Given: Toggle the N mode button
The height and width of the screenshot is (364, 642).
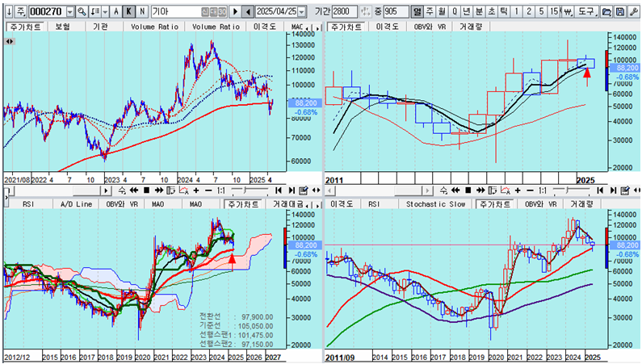Looking at the screenshot, I should [x=142, y=11].
